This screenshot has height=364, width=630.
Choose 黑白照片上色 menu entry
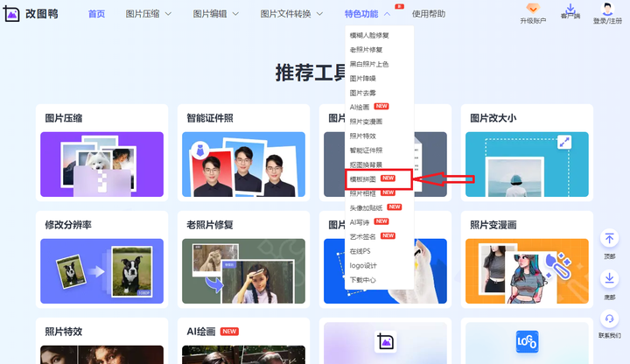tap(369, 64)
